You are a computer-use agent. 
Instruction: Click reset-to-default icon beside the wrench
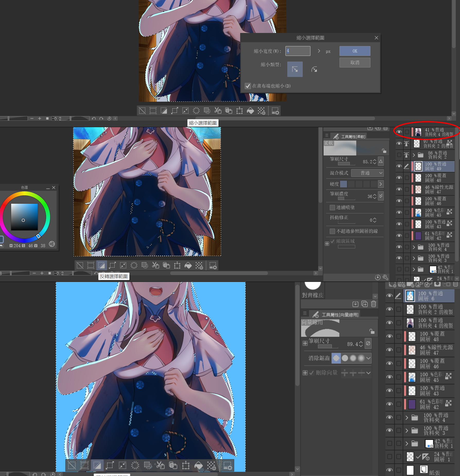tap(378, 277)
